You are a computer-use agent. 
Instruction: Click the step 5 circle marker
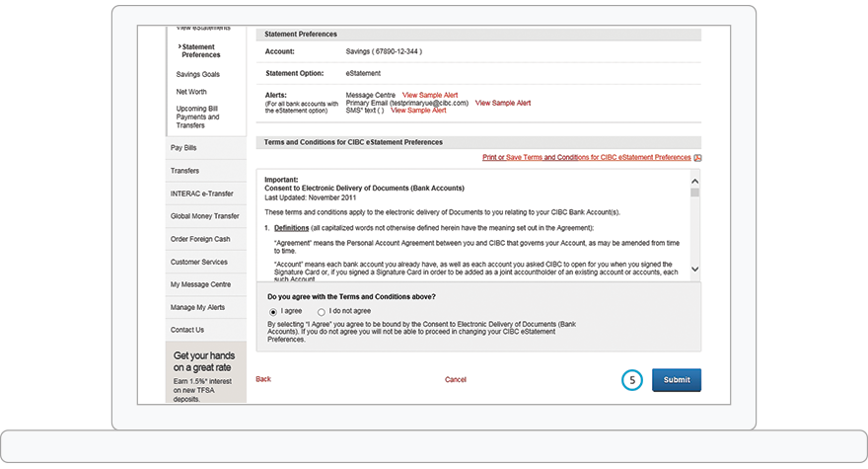pyautogui.click(x=631, y=379)
